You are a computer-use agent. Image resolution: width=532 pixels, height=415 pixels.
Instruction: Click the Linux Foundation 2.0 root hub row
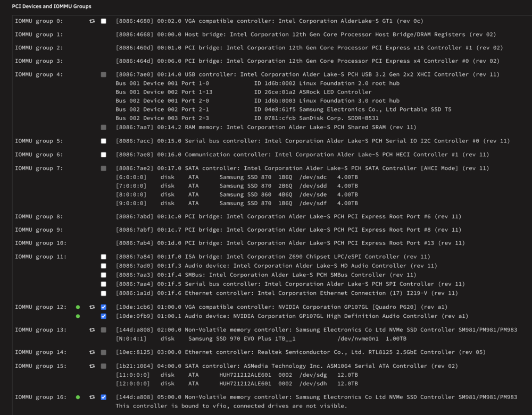tap(257, 83)
